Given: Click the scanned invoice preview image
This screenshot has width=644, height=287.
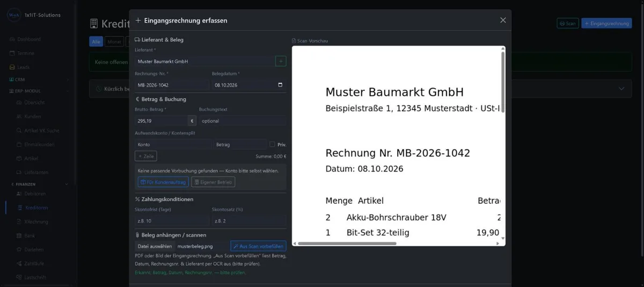Looking at the screenshot, I should (x=396, y=143).
